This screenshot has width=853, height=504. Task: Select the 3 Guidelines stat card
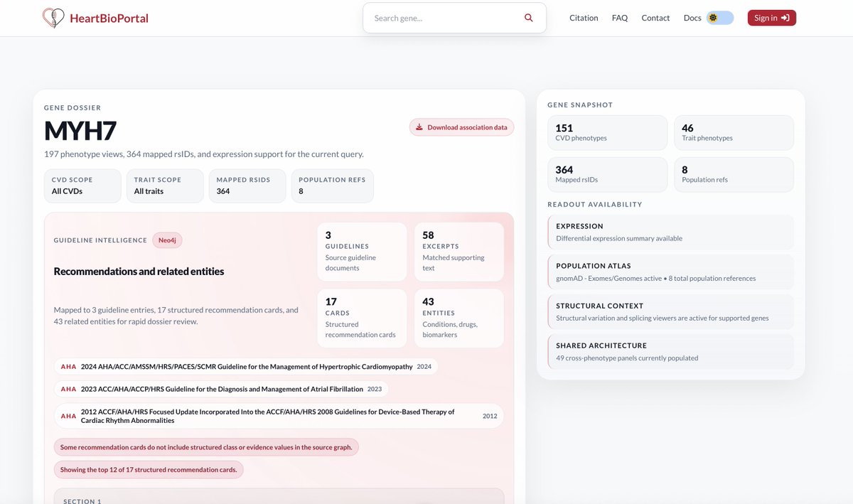(362, 252)
